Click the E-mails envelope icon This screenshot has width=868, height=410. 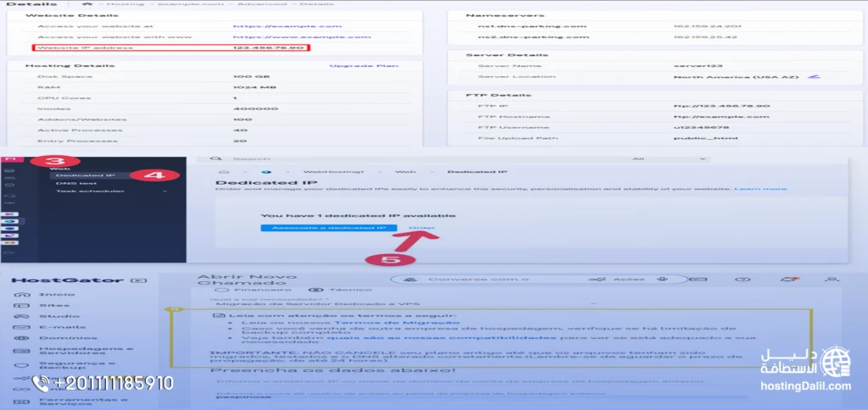pyautogui.click(x=21, y=327)
